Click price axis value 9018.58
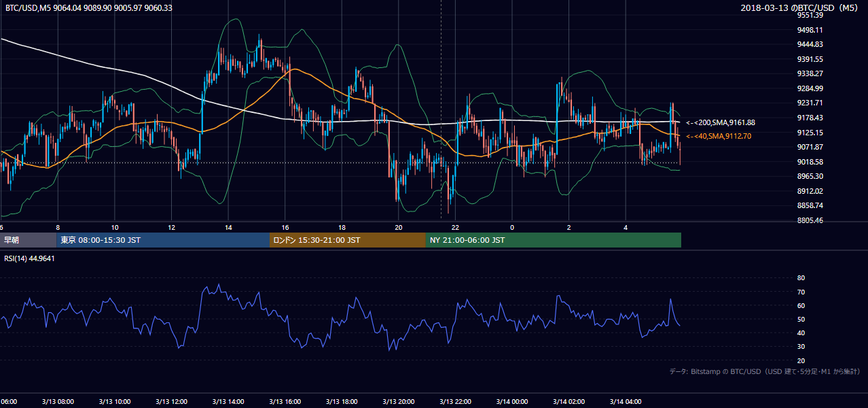 pyautogui.click(x=810, y=162)
